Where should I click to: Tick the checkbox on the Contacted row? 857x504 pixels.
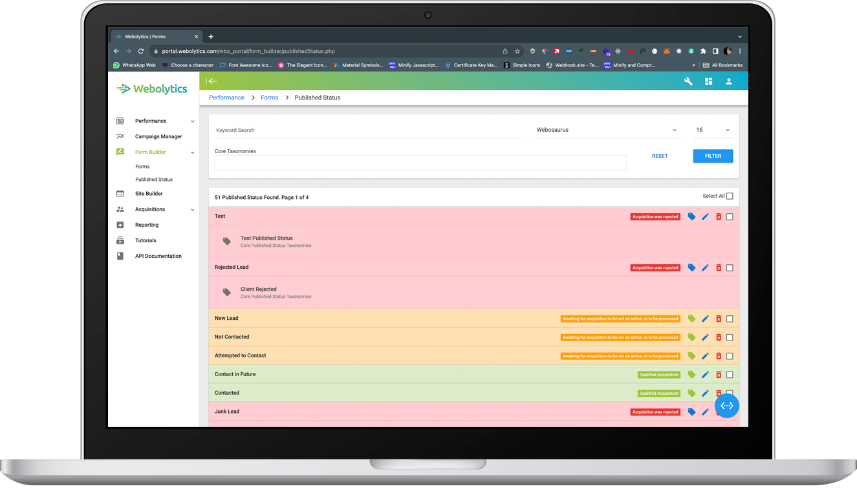pyautogui.click(x=730, y=393)
